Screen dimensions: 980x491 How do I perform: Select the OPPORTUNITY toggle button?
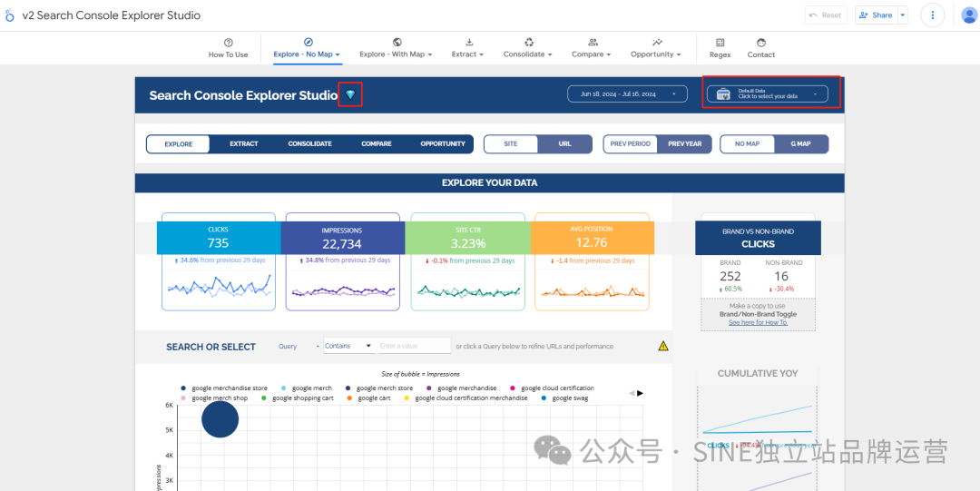coord(443,144)
